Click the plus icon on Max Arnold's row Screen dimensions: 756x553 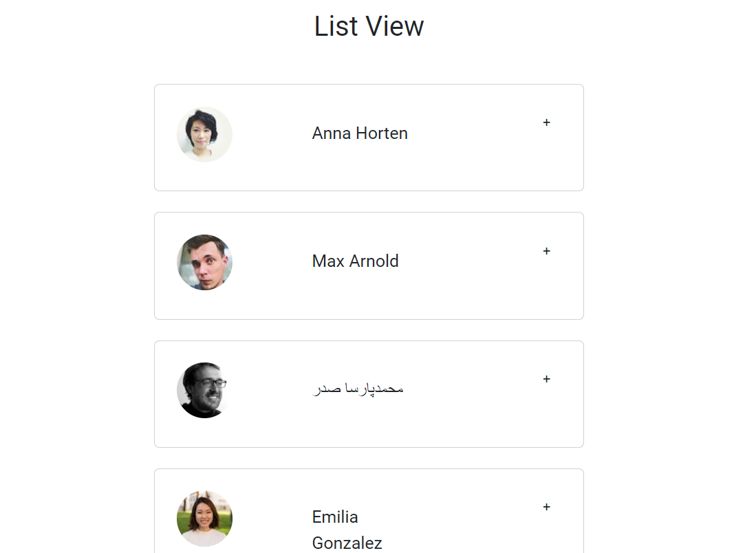pyautogui.click(x=546, y=251)
